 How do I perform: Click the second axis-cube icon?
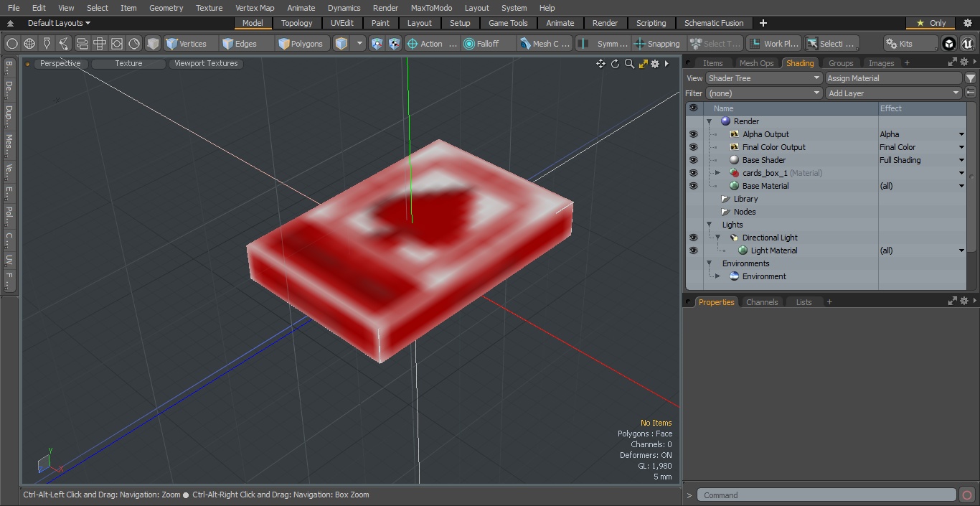394,44
